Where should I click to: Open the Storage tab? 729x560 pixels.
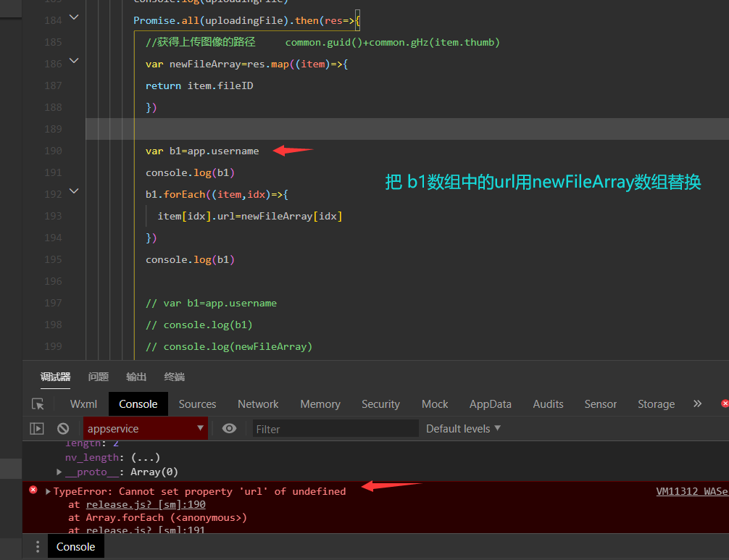pyautogui.click(x=656, y=404)
